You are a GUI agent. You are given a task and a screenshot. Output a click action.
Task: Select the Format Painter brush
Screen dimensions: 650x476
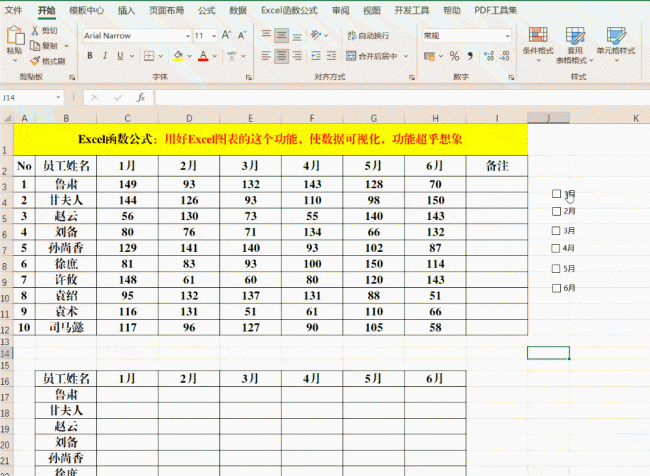[x=35, y=61]
